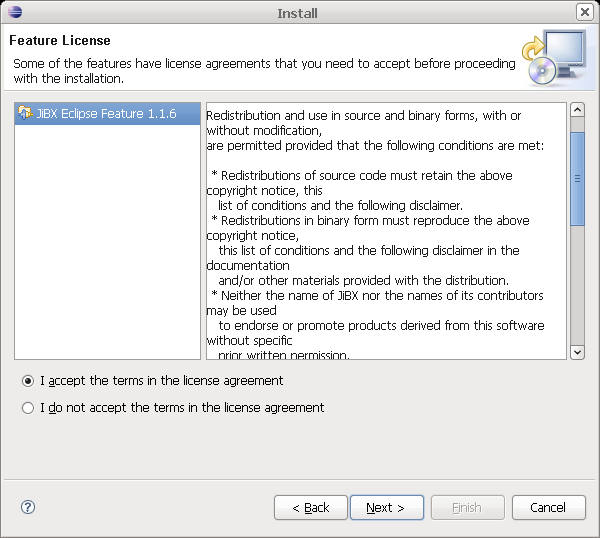Viewport: 600px width, 538px height.
Task: Proceed with the 'Next >' button
Action: [x=386, y=508]
